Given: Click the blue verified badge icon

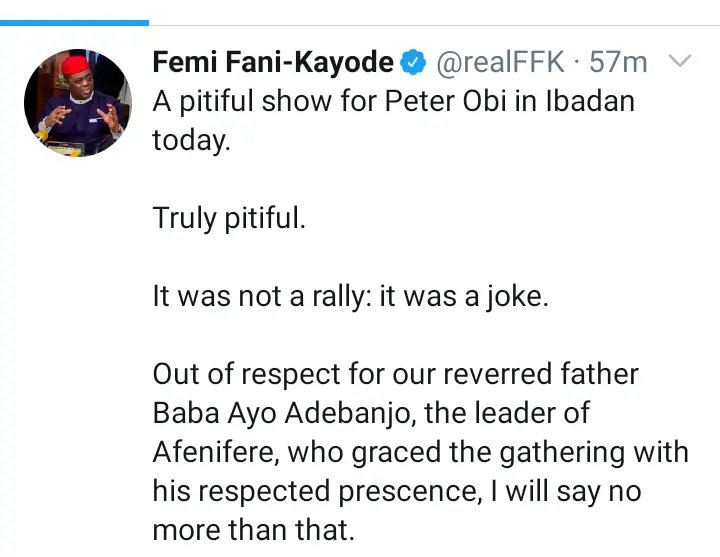Looking at the screenshot, I should pyautogui.click(x=413, y=62).
